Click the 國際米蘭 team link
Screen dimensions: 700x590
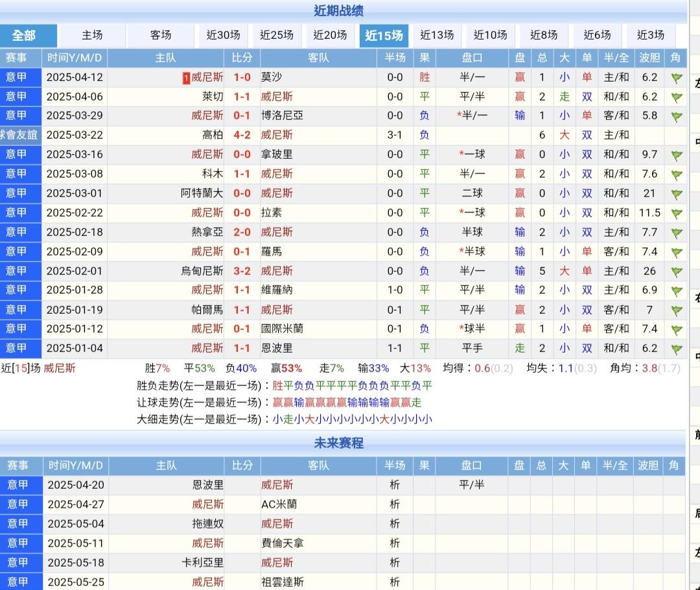(282, 329)
